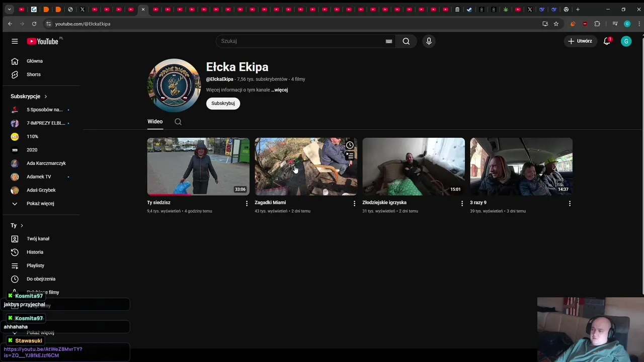Screen dimensions: 644x362
Task: Click the search magnifier button
Action: click(x=406, y=41)
